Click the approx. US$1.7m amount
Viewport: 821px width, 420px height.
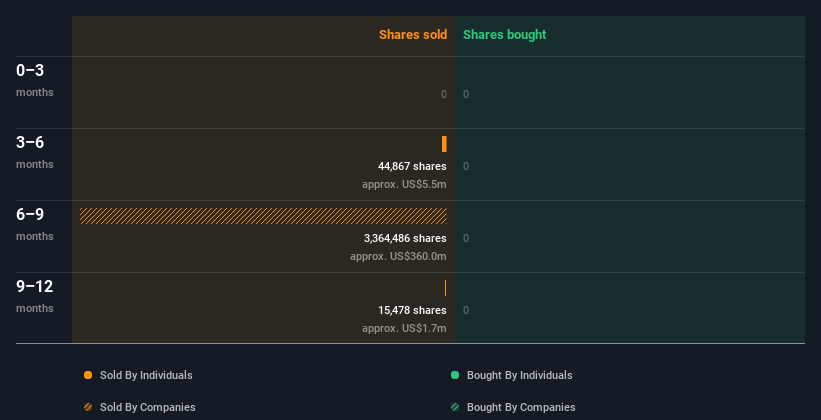coord(404,328)
